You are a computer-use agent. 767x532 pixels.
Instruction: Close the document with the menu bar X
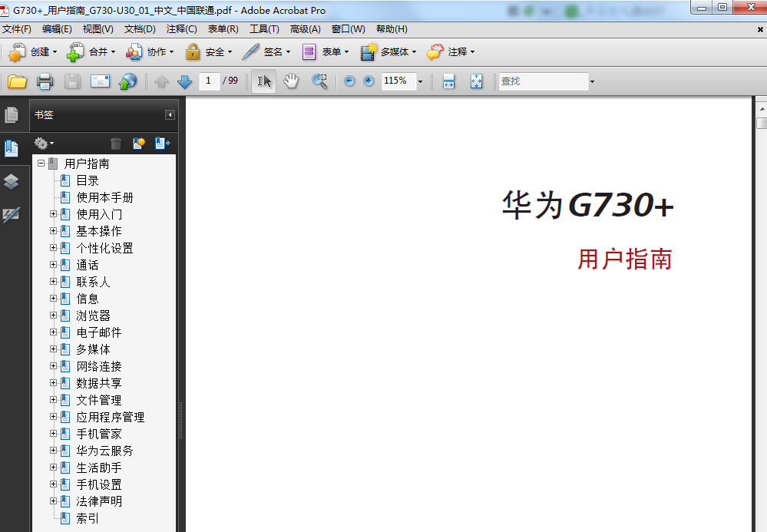[x=760, y=30]
